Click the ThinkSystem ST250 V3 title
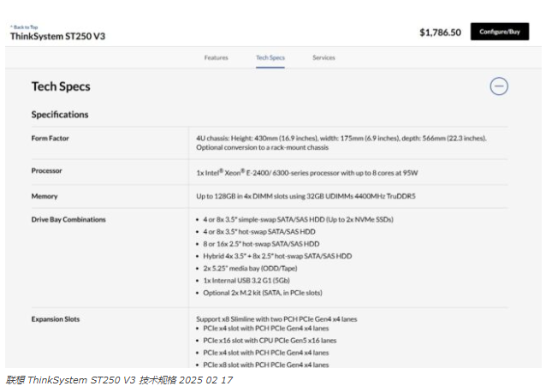Viewport: 546px width, 392px height. point(58,36)
